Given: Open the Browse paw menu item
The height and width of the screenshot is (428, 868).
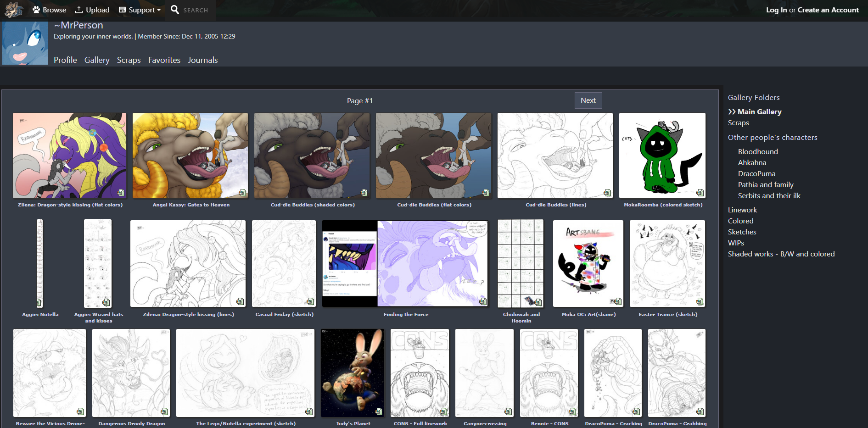Looking at the screenshot, I should [49, 10].
